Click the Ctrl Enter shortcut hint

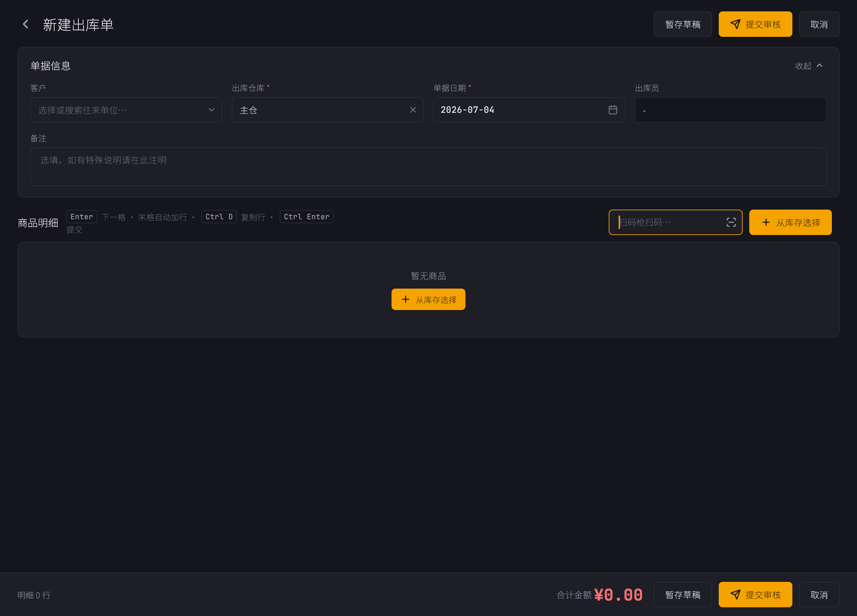click(x=306, y=217)
